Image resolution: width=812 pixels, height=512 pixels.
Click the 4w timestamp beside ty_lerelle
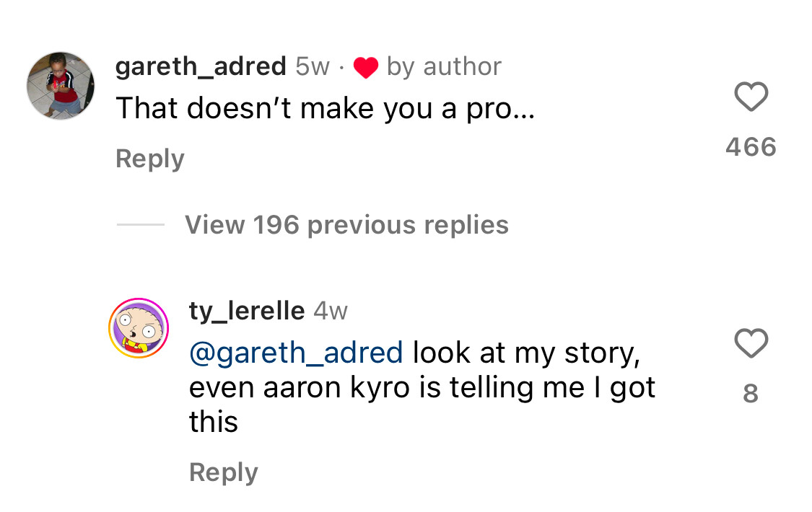[x=331, y=311]
